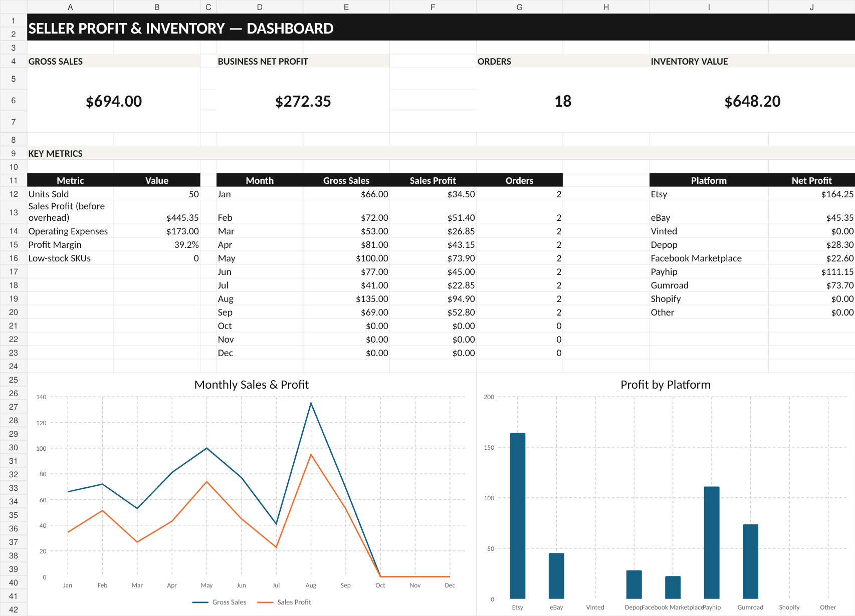
Task: Select column A header
Action: pyautogui.click(x=70, y=7)
